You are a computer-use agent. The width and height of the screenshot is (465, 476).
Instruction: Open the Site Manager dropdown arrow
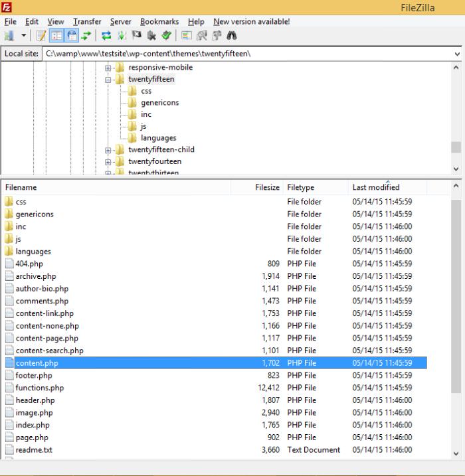click(x=24, y=36)
